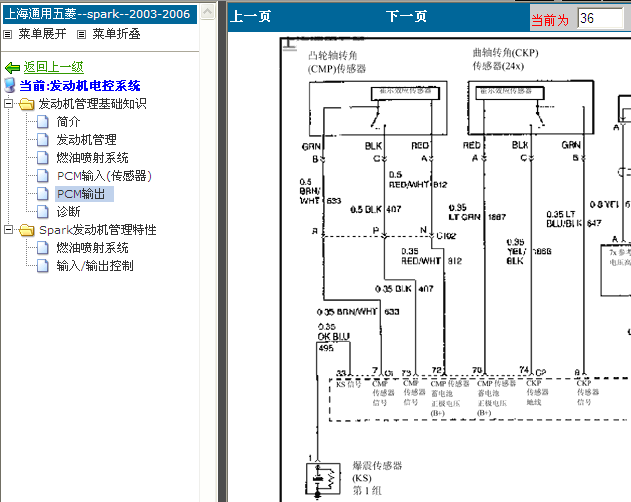Viewport: 631px width, 502px height.
Task: Click the 菜单折叠 list icon
Action: coord(81,35)
